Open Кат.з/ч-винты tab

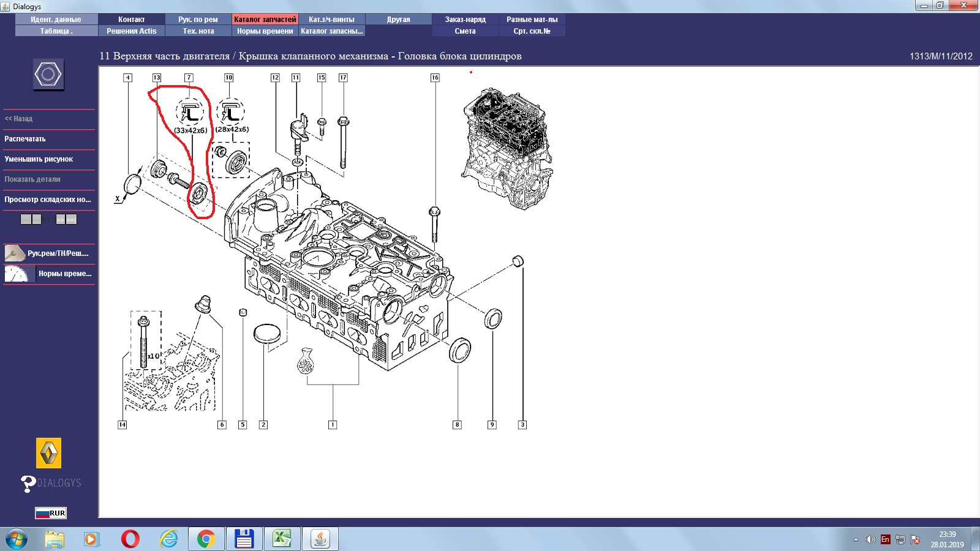tap(331, 20)
